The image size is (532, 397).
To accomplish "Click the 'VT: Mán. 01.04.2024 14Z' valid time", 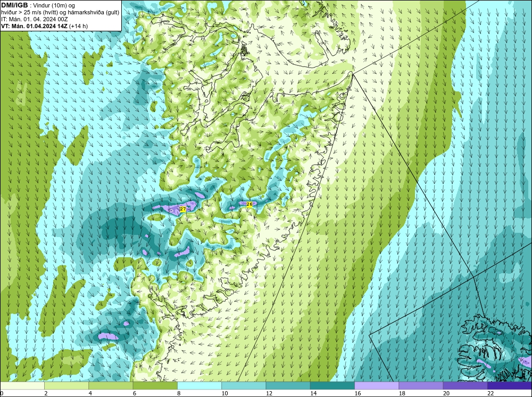I will pos(34,26).
